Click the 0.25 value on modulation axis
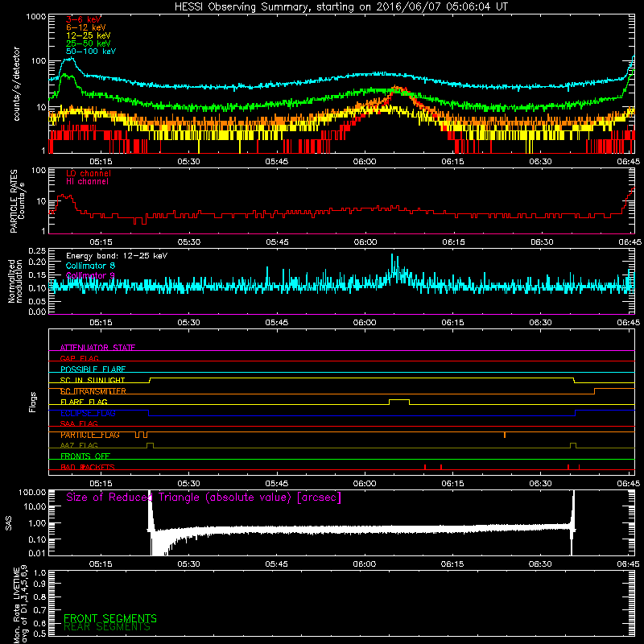 coord(37,251)
